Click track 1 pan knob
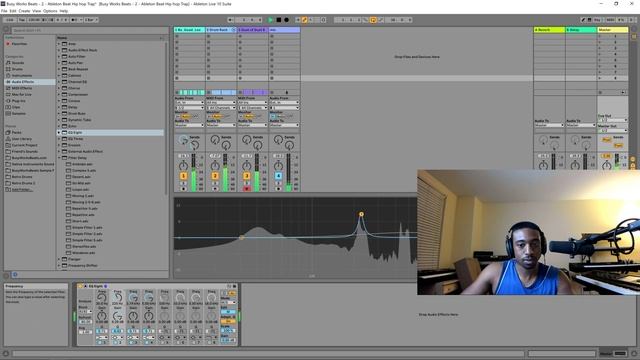The height and width of the screenshot is (360, 640). pos(183,165)
